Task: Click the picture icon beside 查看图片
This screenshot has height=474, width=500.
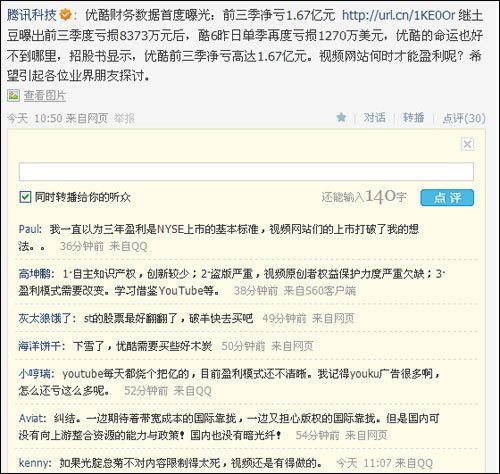Action: coord(13,96)
